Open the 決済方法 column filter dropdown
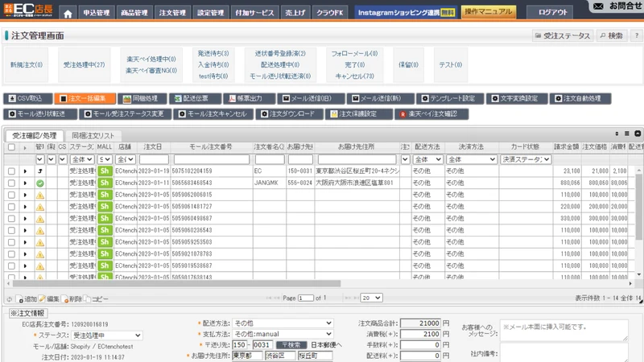Image resolution: width=644 pixels, height=362 pixels. click(472, 159)
